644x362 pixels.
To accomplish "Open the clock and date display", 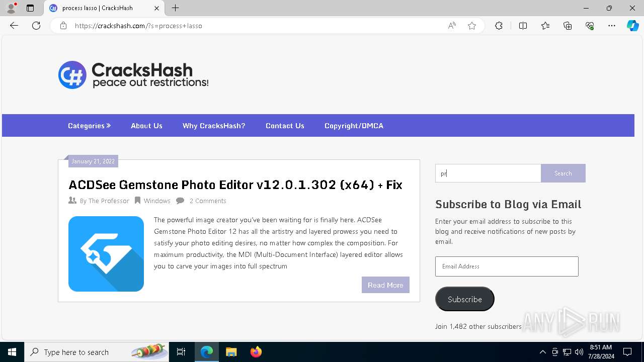I will tap(601, 352).
